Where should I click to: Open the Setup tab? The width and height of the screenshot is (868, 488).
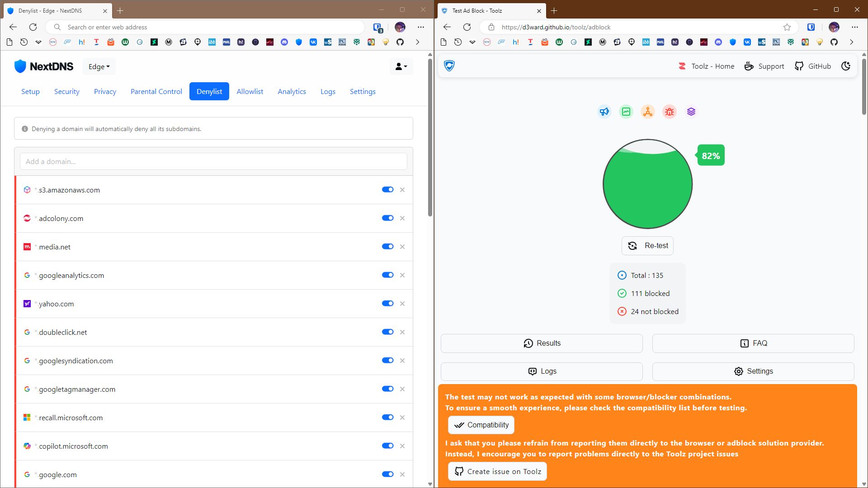coord(30,91)
